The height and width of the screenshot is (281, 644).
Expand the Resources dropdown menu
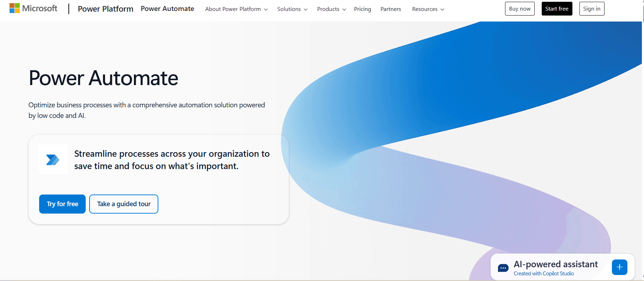pos(428,9)
